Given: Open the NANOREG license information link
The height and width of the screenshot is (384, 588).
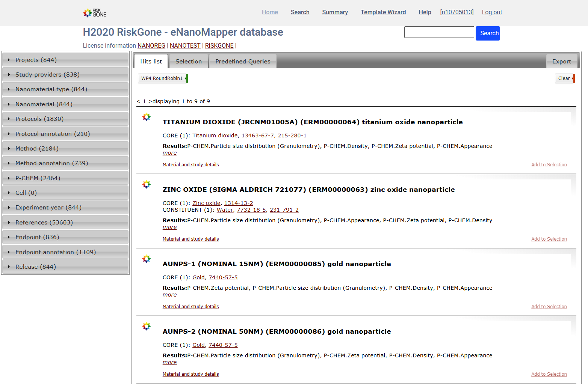Looking at the screenshot, I should (151, 45).
